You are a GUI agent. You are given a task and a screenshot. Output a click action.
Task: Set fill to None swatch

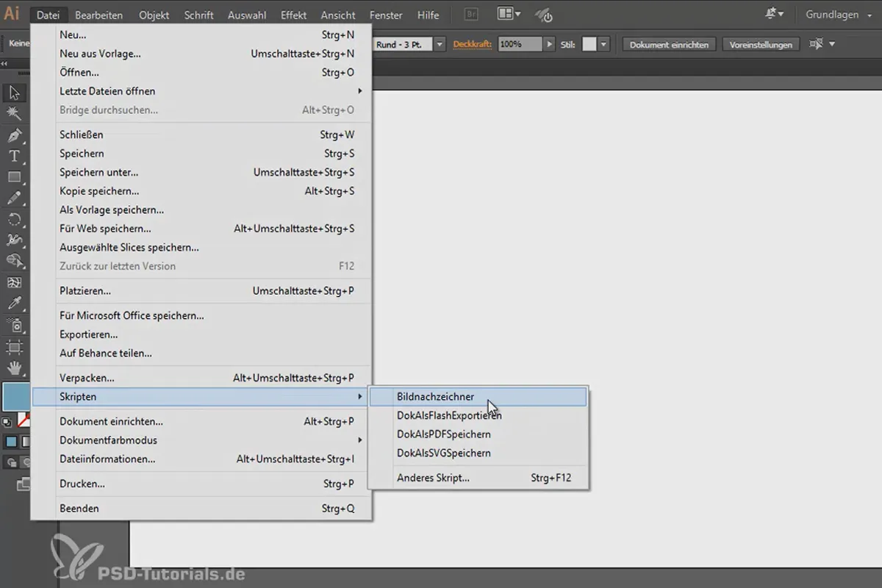24,420
